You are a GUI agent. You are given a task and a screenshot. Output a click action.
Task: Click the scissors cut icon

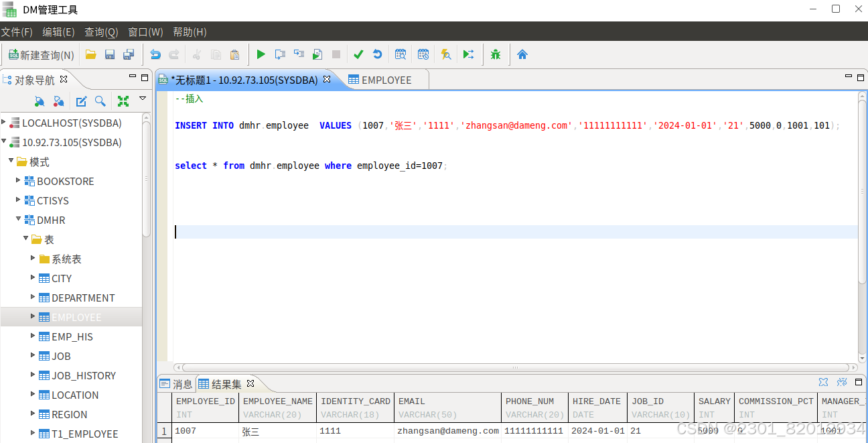[x=197, y=55]
